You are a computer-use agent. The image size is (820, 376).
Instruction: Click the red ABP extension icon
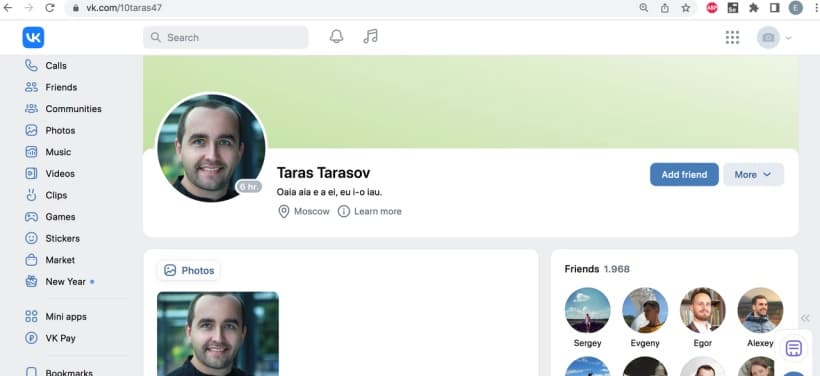[712, 8]
